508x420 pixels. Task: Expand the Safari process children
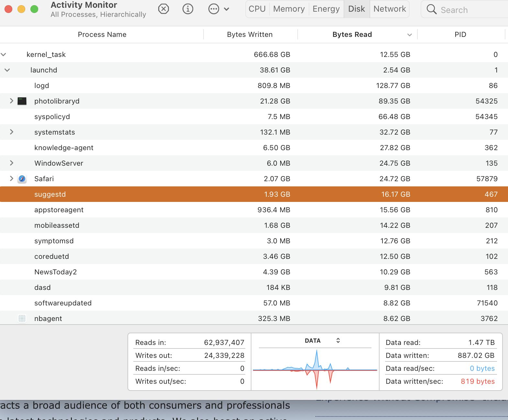(x=12, y=179)
